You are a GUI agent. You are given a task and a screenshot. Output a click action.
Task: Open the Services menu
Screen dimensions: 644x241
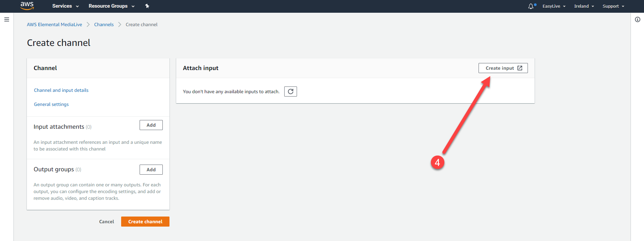pos(65,6)
